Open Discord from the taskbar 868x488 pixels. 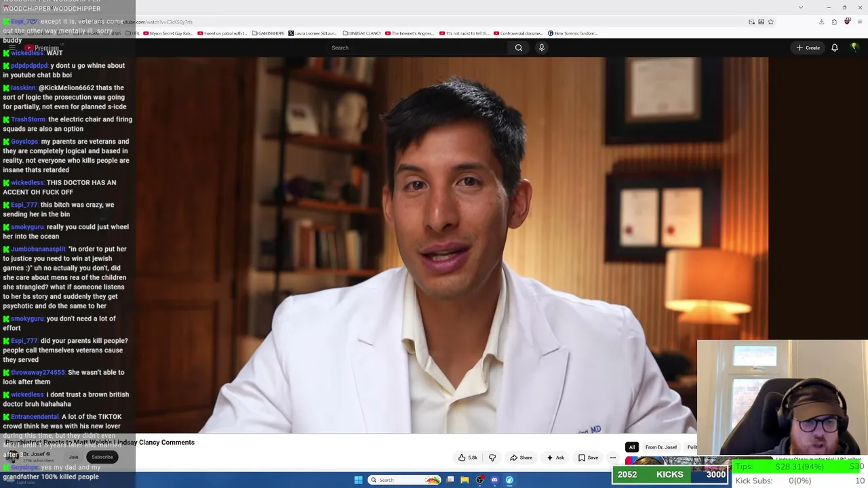(494, 480)
